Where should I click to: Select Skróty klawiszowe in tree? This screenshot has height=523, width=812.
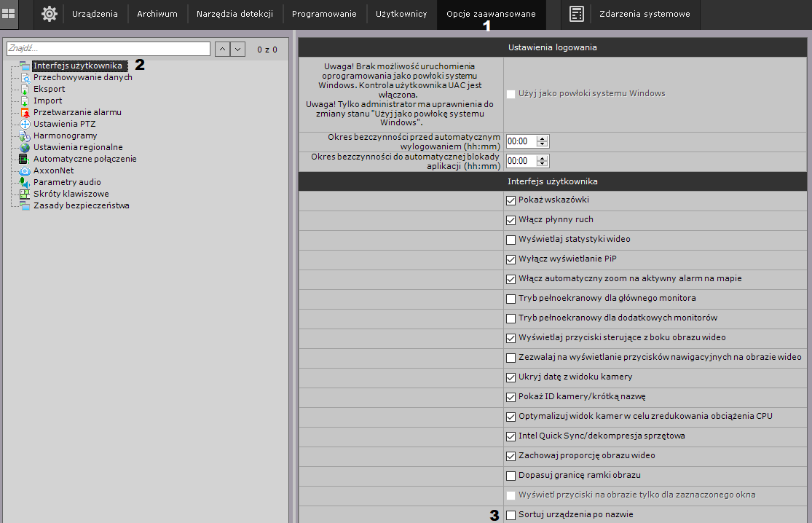(x=71, y=194)
